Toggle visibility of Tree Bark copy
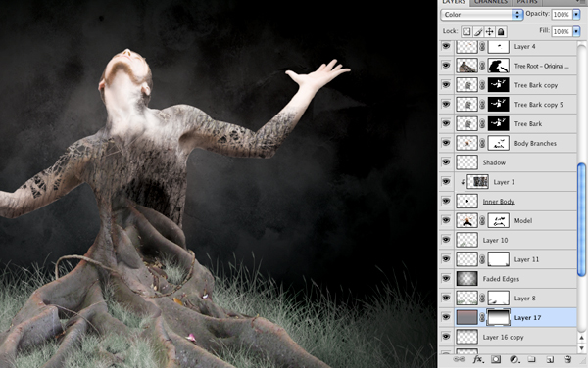Image resolution: width=588 pixels, height=368 pixels. [446, 85]
